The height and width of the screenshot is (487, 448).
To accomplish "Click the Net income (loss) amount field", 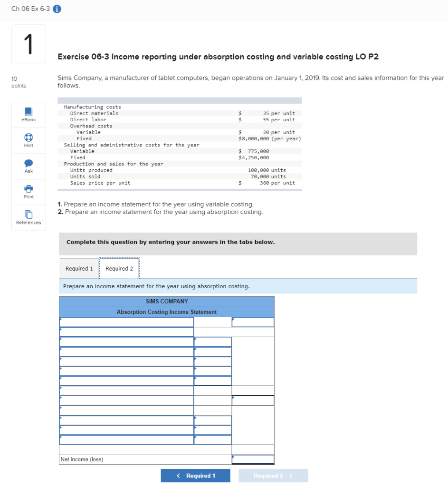I will point(253,459).
